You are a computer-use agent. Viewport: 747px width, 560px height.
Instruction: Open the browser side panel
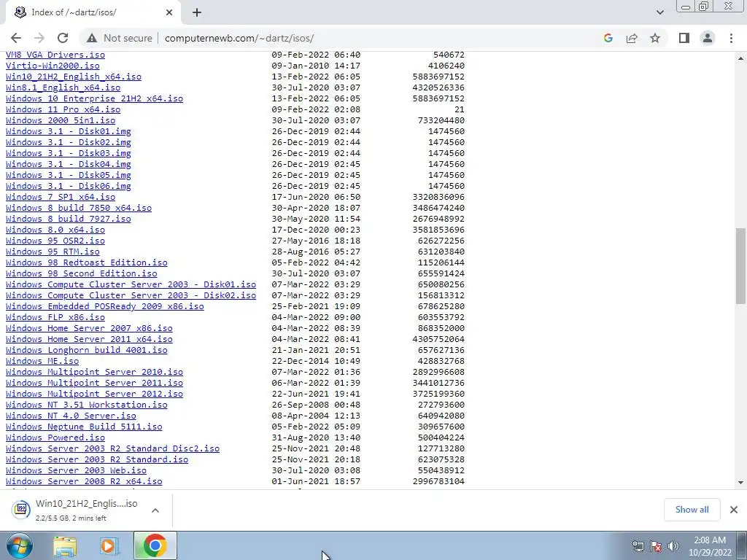684,38
